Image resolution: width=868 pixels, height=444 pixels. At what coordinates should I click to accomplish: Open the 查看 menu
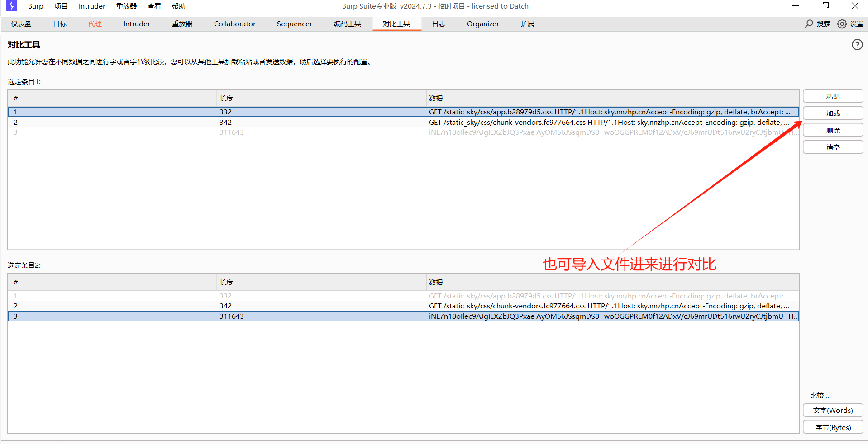click(154, 6)
